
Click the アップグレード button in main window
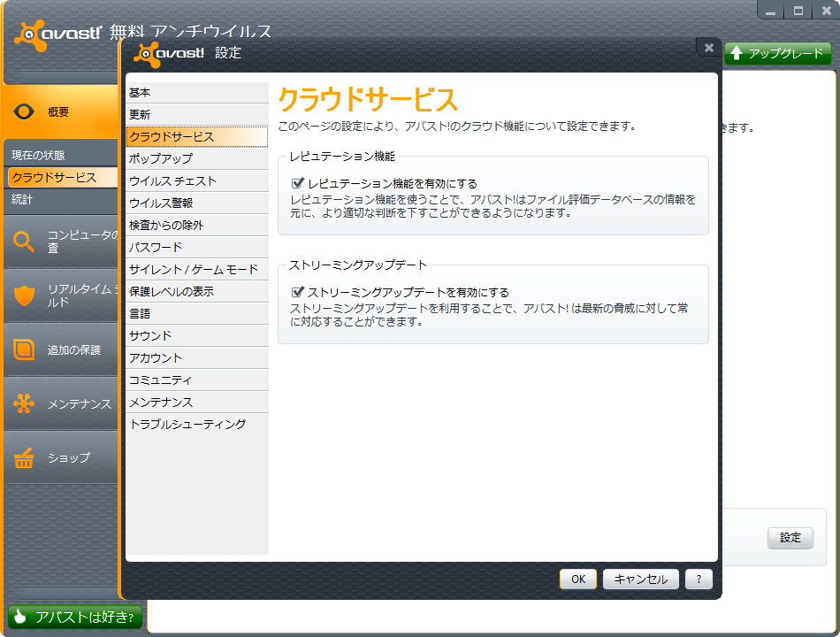click(x=777, y=53)
